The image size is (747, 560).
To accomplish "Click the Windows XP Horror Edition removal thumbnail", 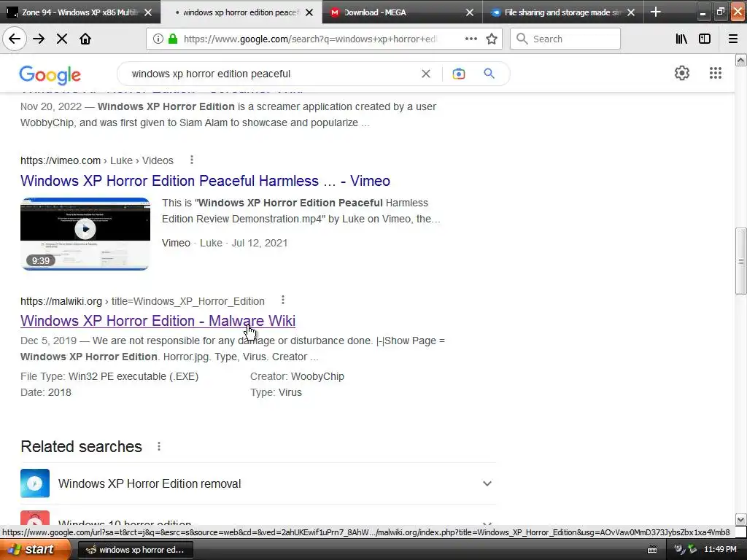I will pos(35,483).
